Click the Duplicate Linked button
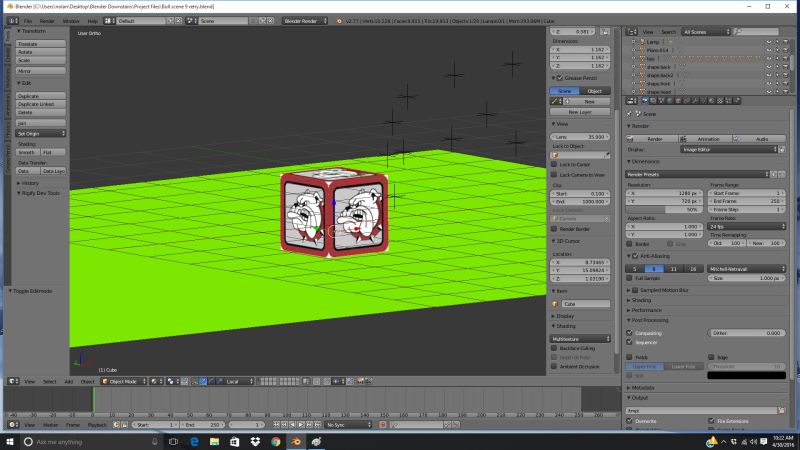 [x=40, y=104]
